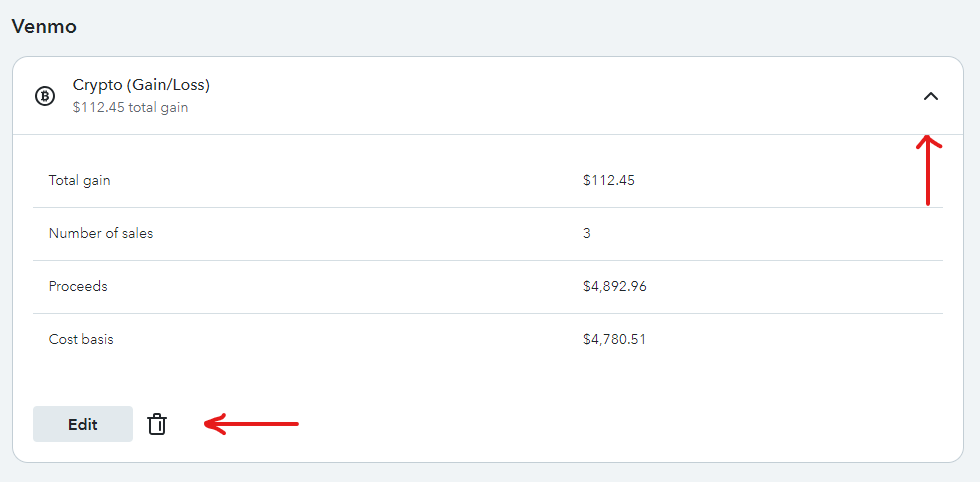Click the Bitcoin crypto icon
The width and height of the screenshot is (980, 482).
point(44,96)
